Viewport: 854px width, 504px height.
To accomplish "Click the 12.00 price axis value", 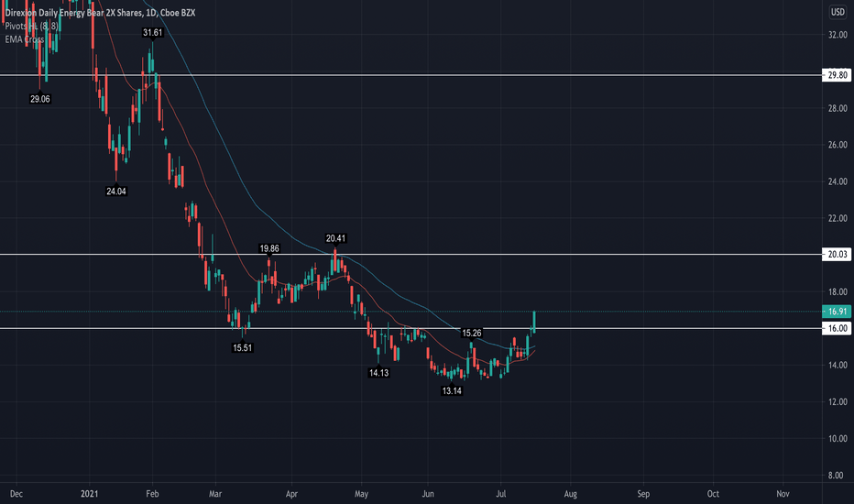I will click(838, 402).
